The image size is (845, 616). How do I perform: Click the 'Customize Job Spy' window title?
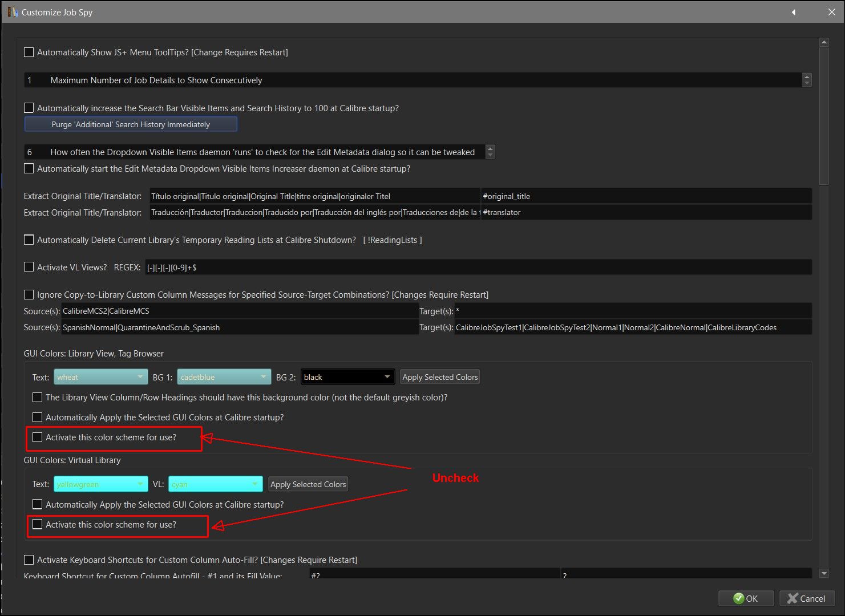point(57,12)
